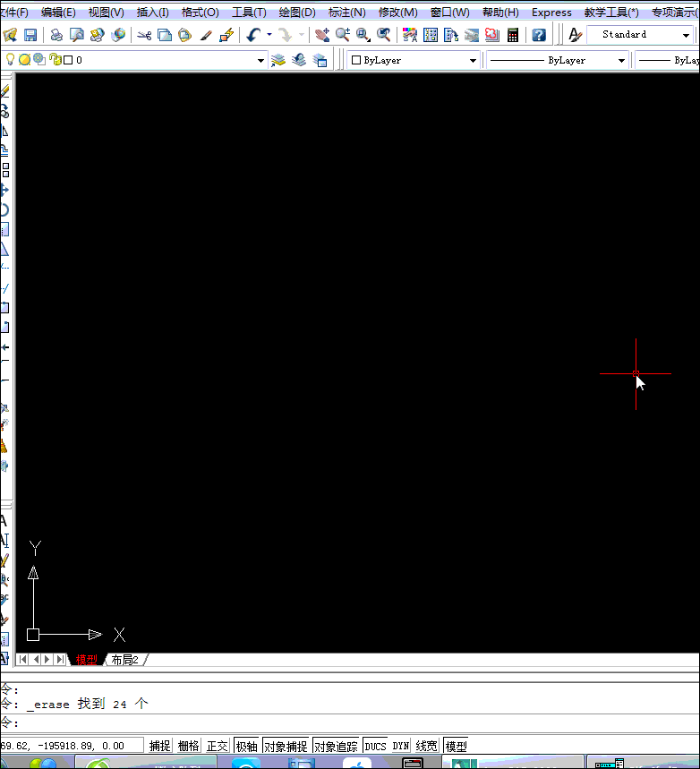The width and height of the screenshot is (700, 769).
Task: Click the Help question mark icon
Action: (539, 35)
